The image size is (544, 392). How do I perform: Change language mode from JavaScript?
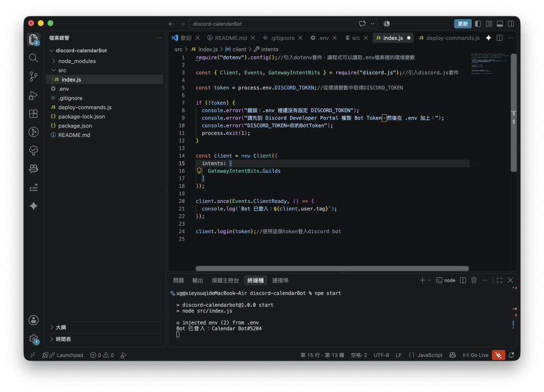point(429,355)
